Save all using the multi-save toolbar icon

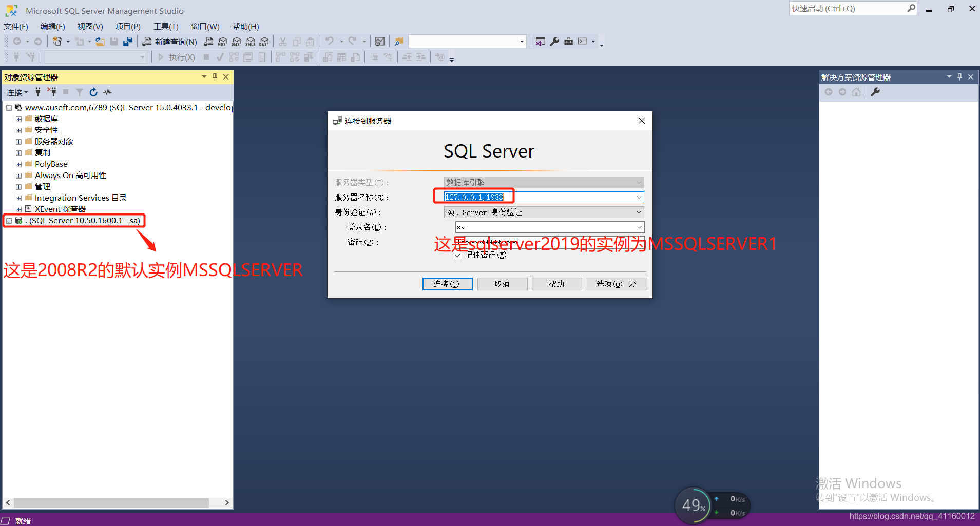click(x=128, y=41)
